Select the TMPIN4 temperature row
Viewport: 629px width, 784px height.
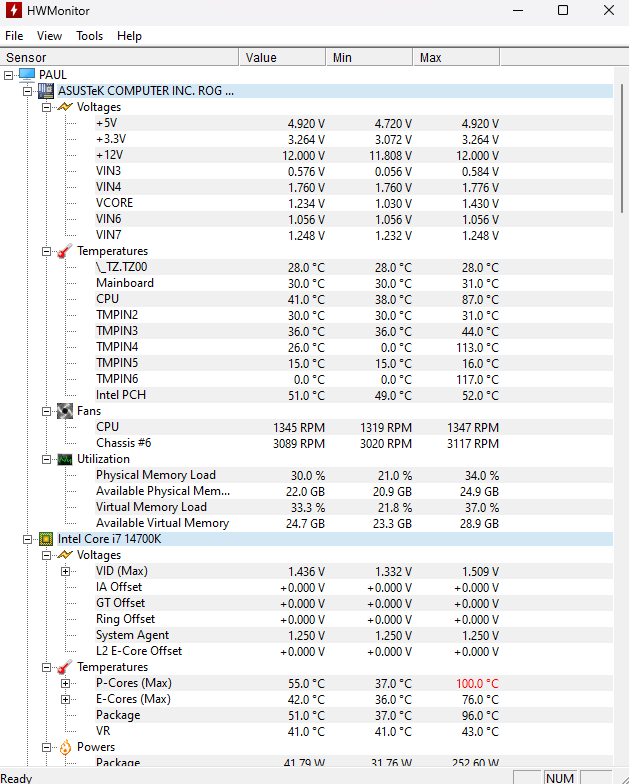[x=354, y=347]
